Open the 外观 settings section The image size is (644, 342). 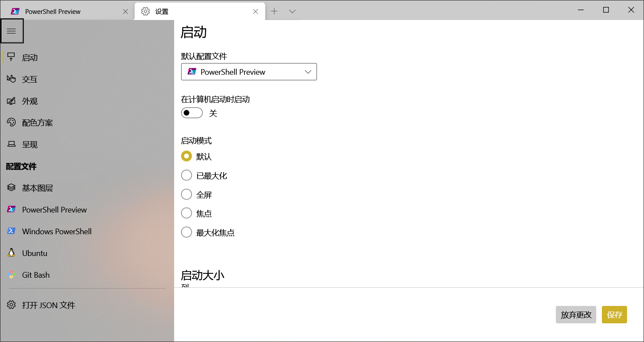pyautogui.click(x=30, y=101)
